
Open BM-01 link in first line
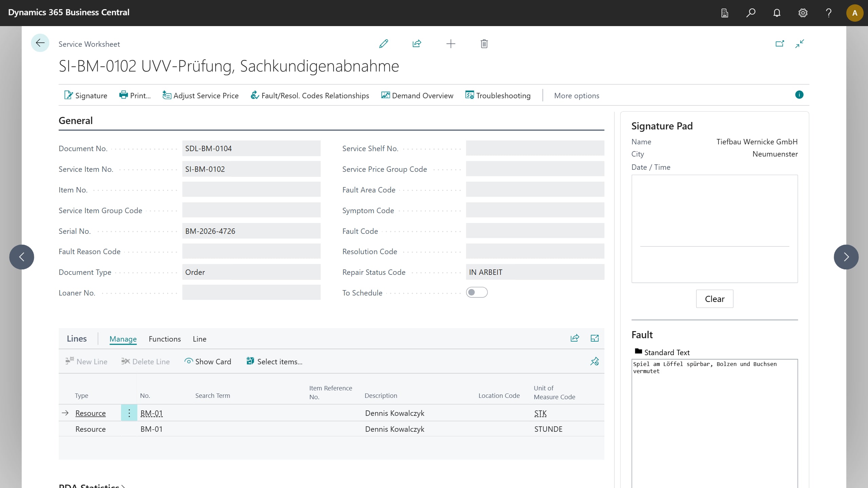pos(152,413)
